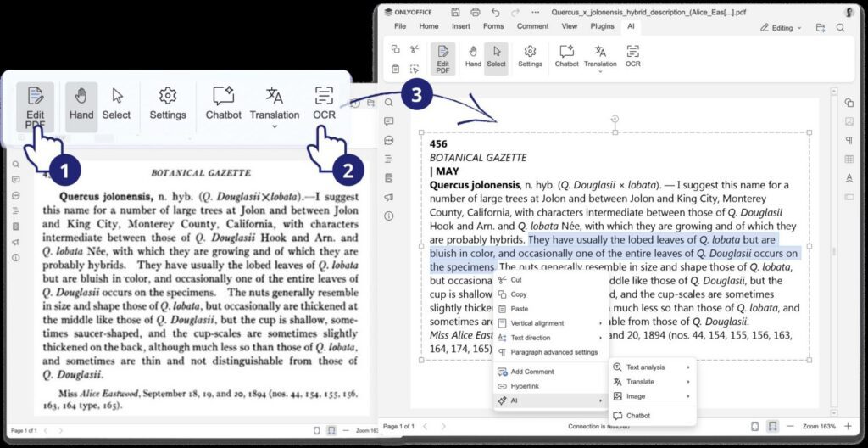This screenshot has height=448, width=868.
Task: Choose Copy from the context menu
Action: (519, 294)
